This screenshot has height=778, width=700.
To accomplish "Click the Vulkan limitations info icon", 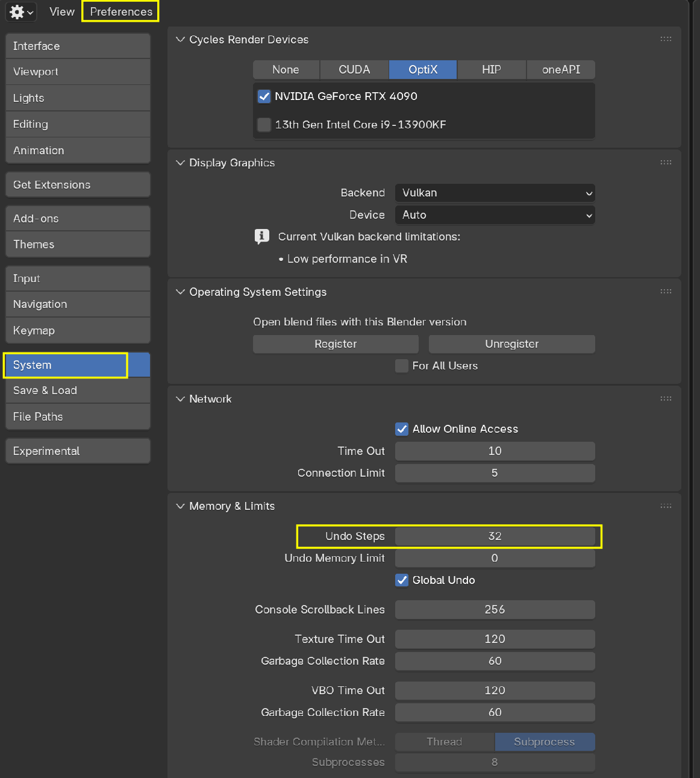I will point(261,236).
